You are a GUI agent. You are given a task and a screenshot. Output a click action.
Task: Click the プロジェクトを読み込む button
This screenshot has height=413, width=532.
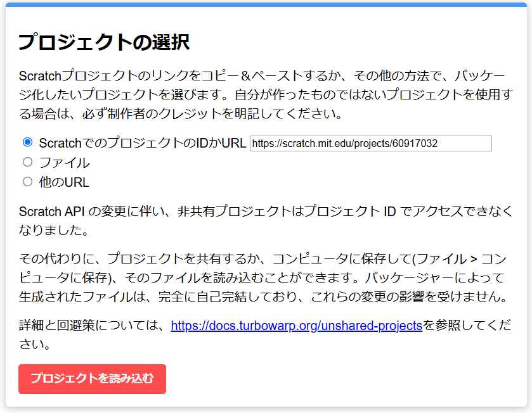(x=93, y=379)
